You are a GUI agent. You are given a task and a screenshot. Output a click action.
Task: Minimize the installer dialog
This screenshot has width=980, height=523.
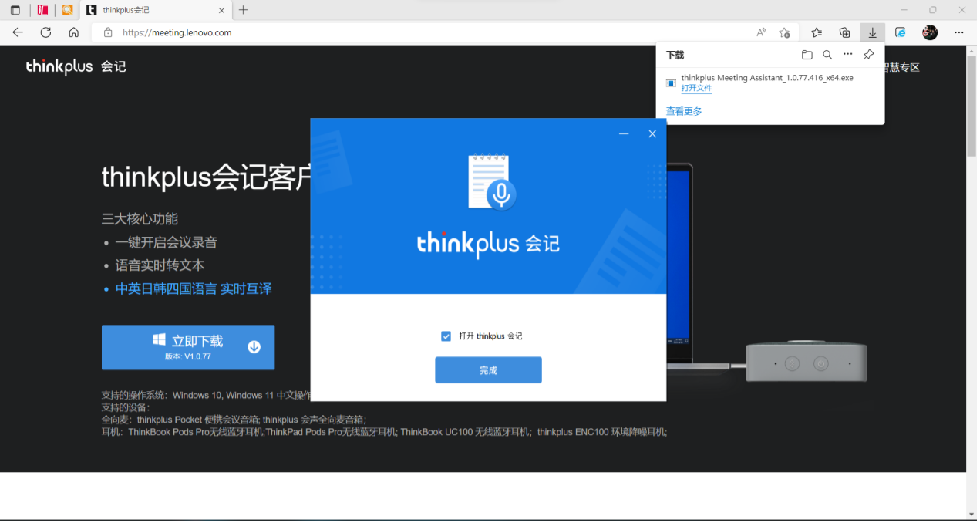(x=624, y=134)
